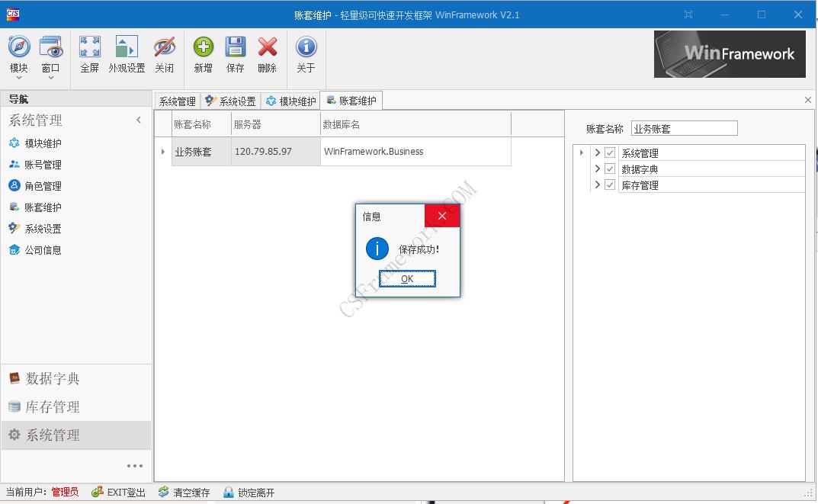
Task: Select 角色管理 in the navigation sidebar
Action: pos(43,185)
